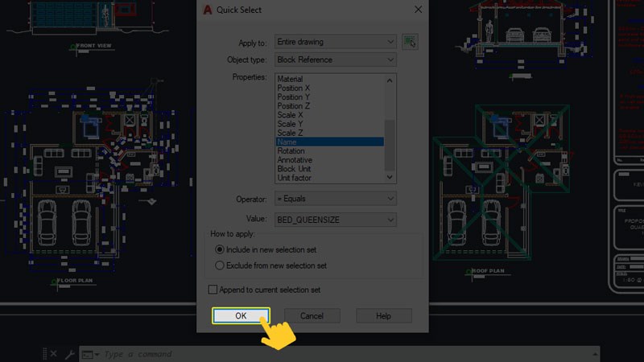
Task: Click the Cancel button
Action: [312, 316]
